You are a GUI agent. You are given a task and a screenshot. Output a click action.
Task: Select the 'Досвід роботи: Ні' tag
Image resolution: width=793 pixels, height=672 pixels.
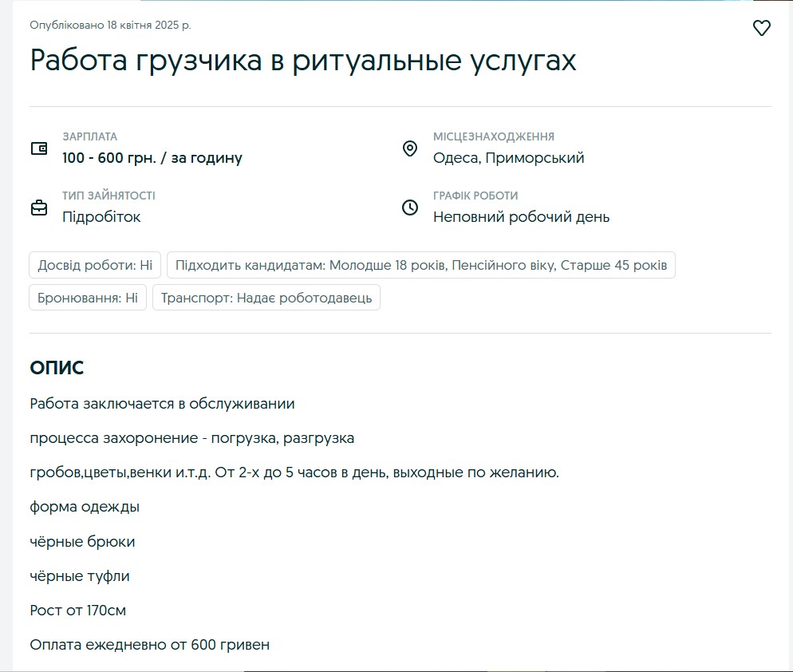click(x=95, y=265)
